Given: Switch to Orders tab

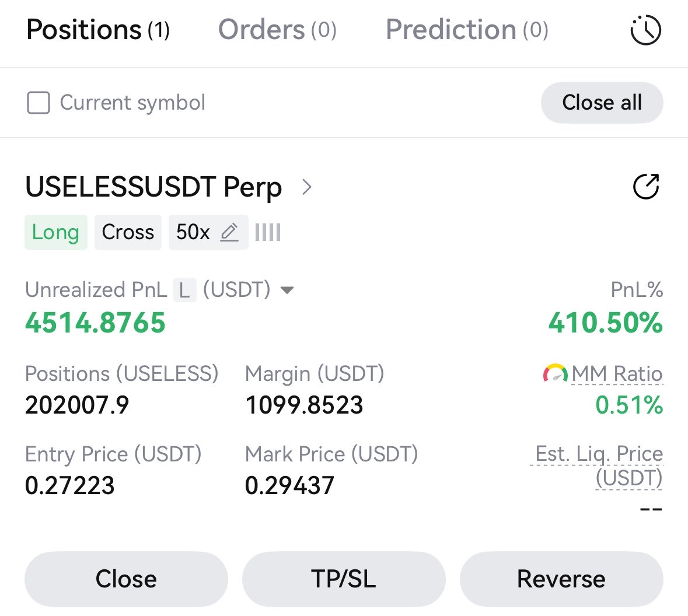Looking at the screenshot, I should pyautogui.click(x=277, y=30).
